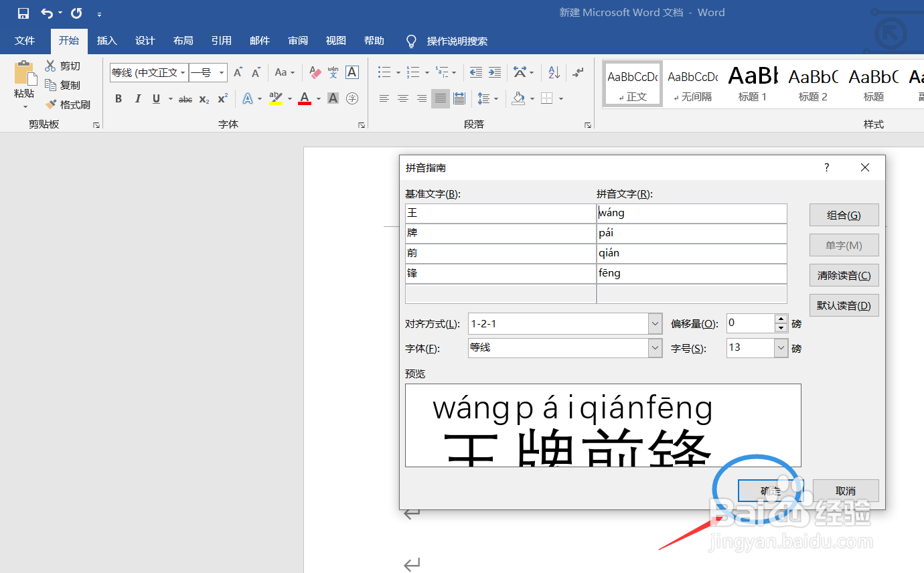Expand dialog font dropdown 等线
The height and width of the screenshot is (573, 924).
pos(656,348)
